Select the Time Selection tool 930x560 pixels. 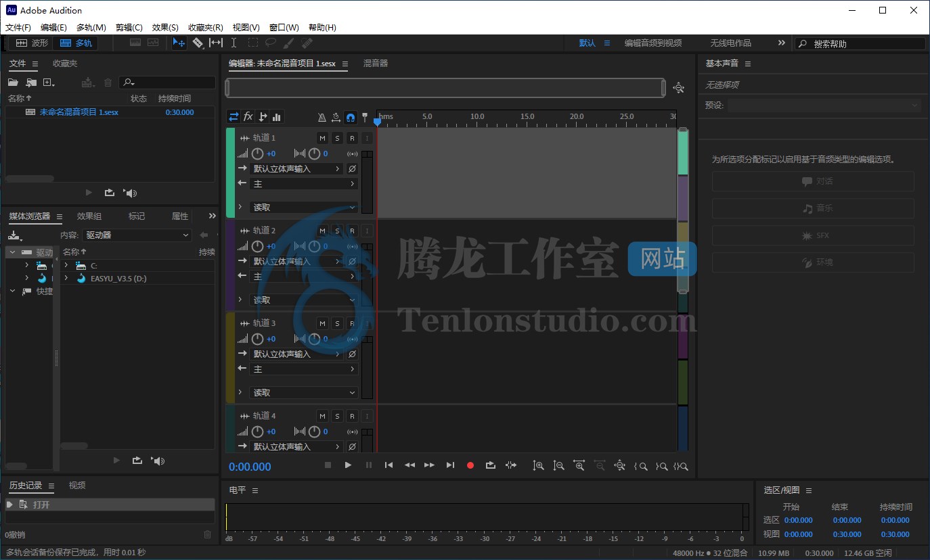click(x=234, y=43)
